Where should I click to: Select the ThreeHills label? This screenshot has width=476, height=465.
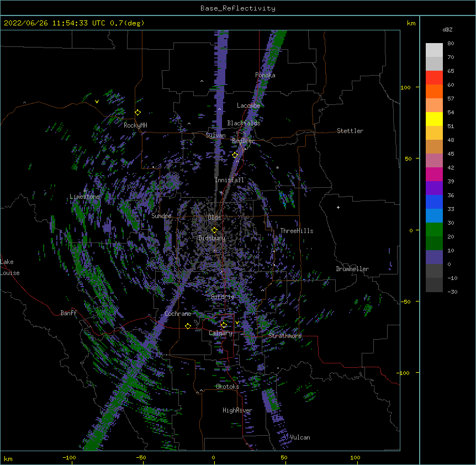(297, 231)
